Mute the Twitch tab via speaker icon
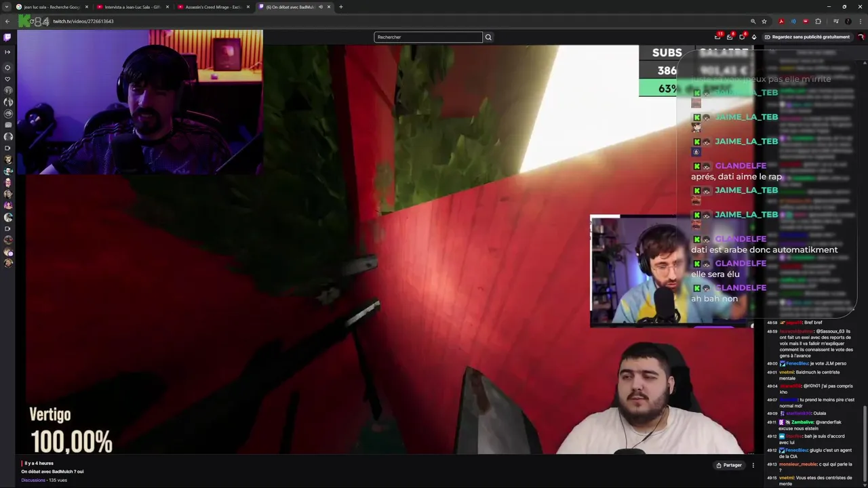This screenshot has height=488, width=868. (x=321, y=7)
